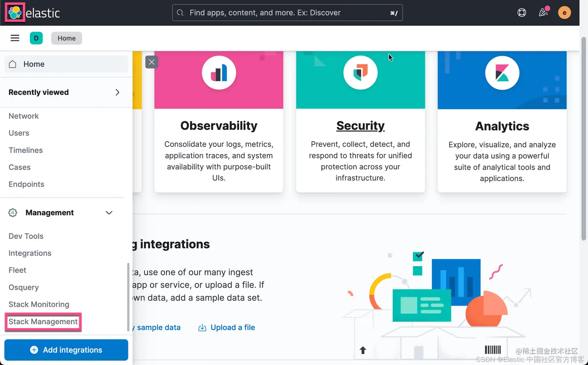588x365 pixels.
Task: Open Cases from the side menu
Action: pyautogui.click(x=19, y=167)
